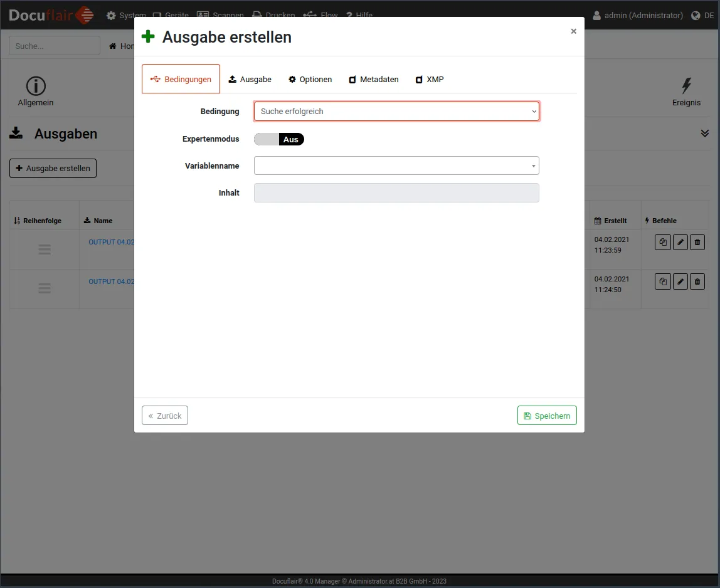This screenshot has width=720, height=588.
Task: Click the Docuflair logo
Action: coord(51,15)
